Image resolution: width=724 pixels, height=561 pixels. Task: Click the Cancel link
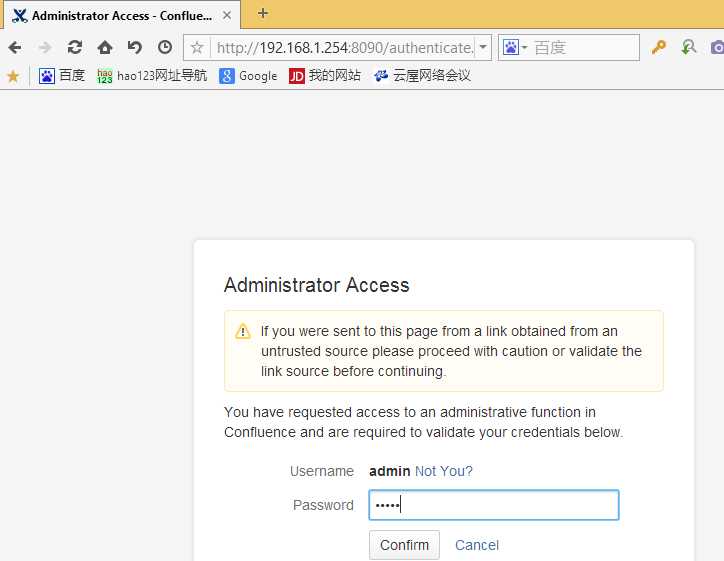pos(477,545)
